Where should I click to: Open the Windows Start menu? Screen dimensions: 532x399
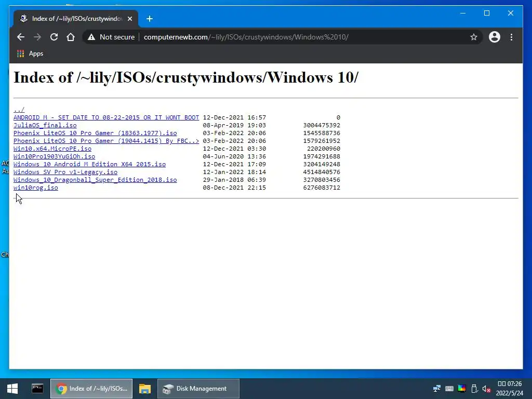(x=12, y=389)
